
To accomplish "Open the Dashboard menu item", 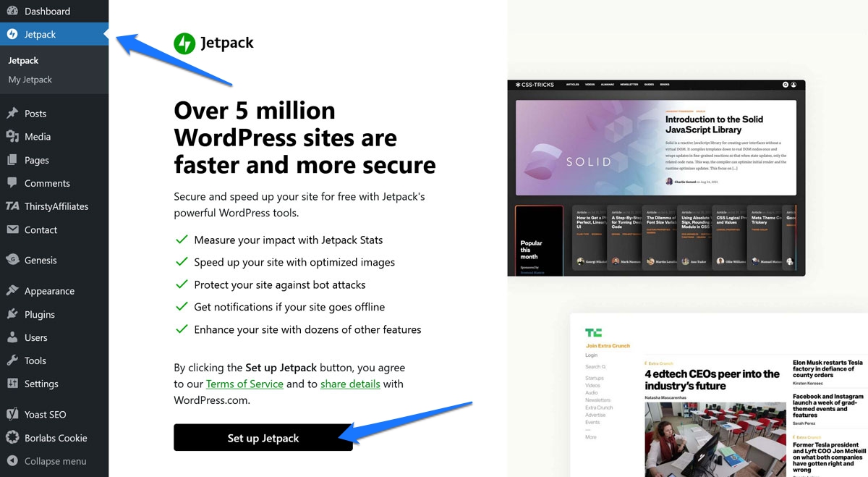I will point(54,11).
